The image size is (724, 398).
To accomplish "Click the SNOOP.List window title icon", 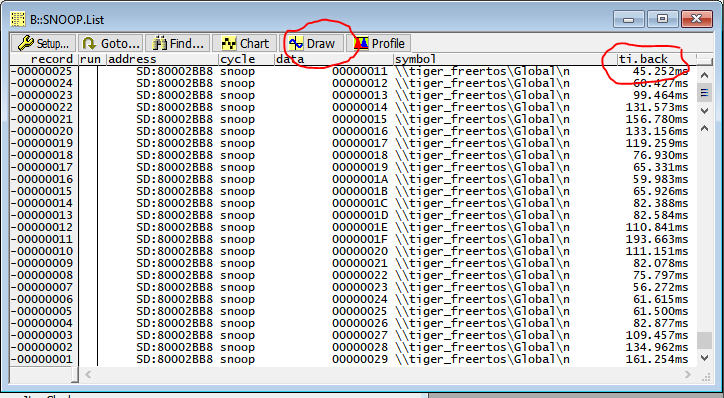I will [x=18, y=19].
